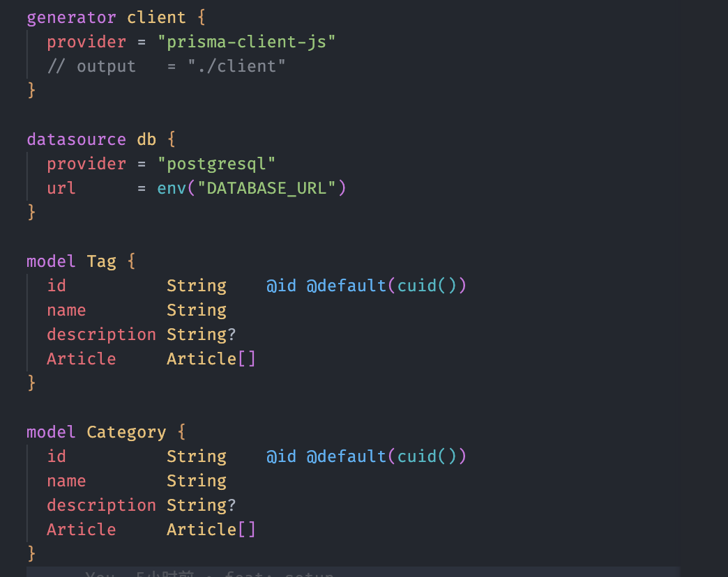Click the "Article[]" type in Tag model
Image resolution: width=728 pixels, height=577 pixels.
tap(211, 359)
